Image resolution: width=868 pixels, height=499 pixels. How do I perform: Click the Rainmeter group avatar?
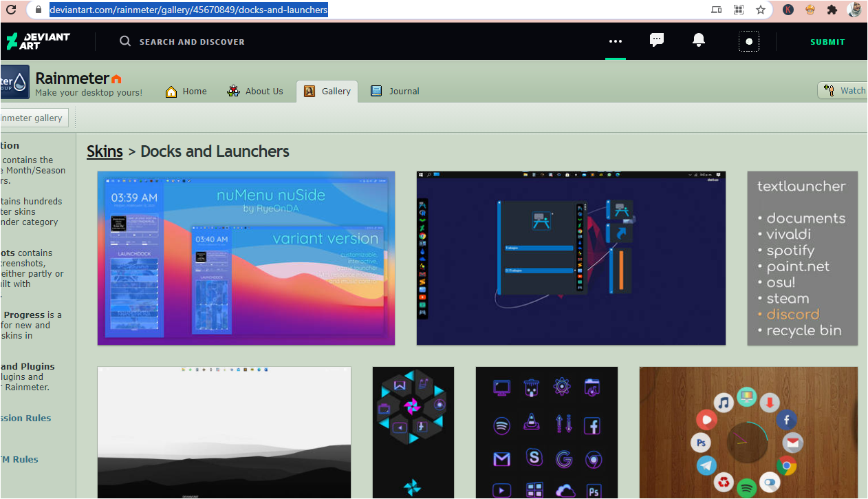click(14, 81)
